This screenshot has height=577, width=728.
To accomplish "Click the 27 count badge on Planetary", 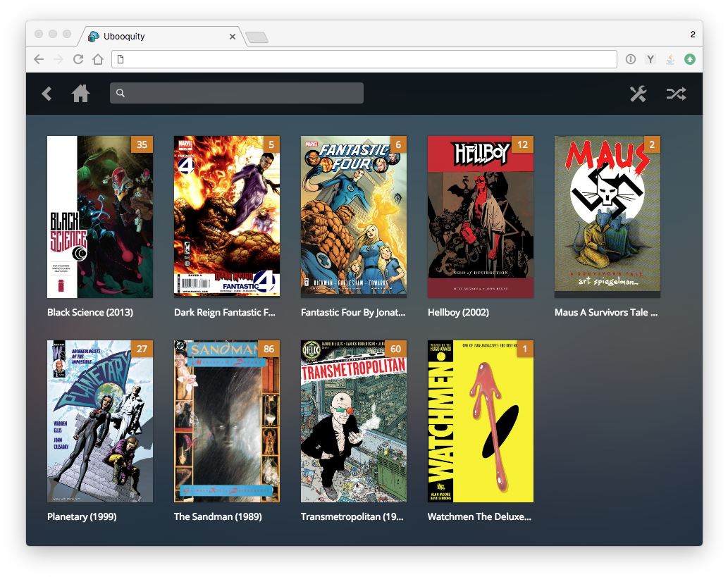I will pyautogui.click(x=142, y=349).
